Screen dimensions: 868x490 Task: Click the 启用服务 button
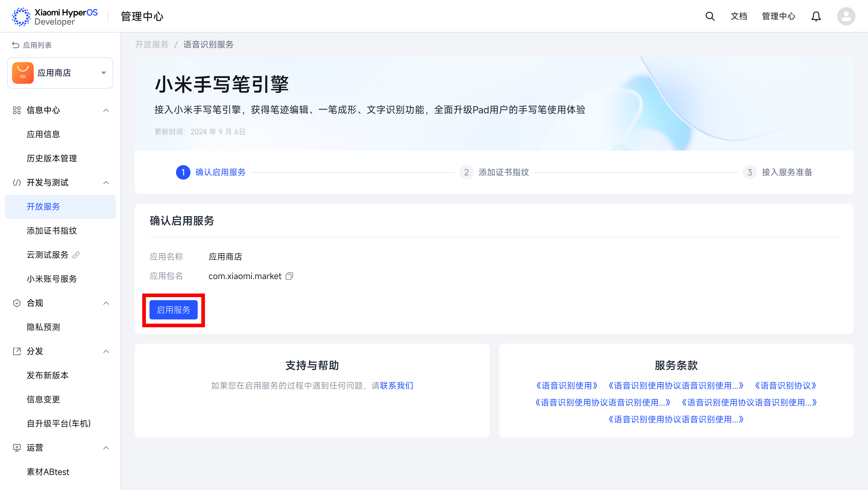coord(173,310)
